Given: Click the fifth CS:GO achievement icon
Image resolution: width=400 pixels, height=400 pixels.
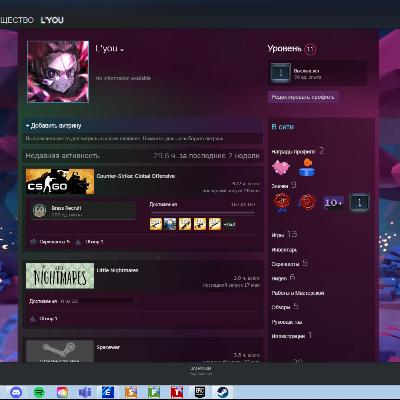Looking at the screenshot, I should coord(215,224).
